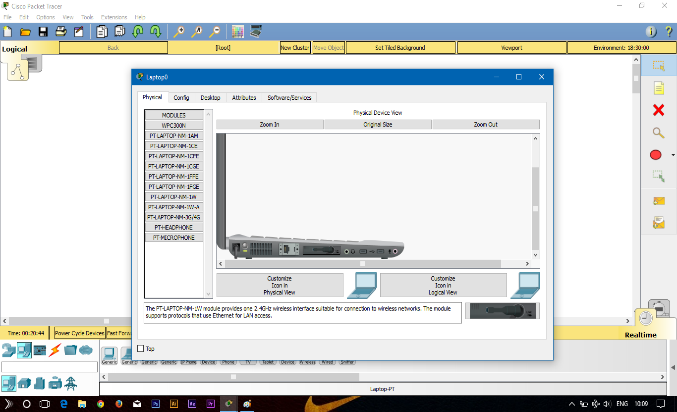Open the Extensions menu
The width and height of the screenshot is (677, 412).
click(114, 17)
